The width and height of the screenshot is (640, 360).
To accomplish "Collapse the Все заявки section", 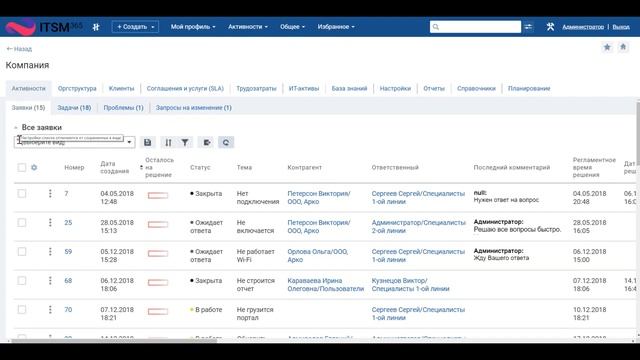I will pos(16,128).
